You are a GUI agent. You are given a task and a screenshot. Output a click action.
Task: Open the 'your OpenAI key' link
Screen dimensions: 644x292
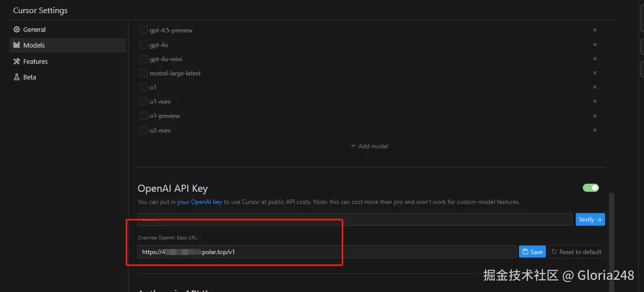click(x=199, y=202)
